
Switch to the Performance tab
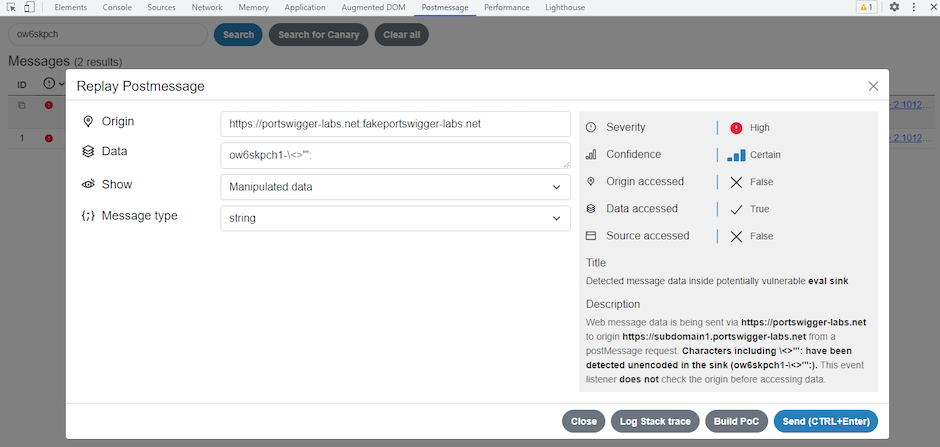coord(507,8)
